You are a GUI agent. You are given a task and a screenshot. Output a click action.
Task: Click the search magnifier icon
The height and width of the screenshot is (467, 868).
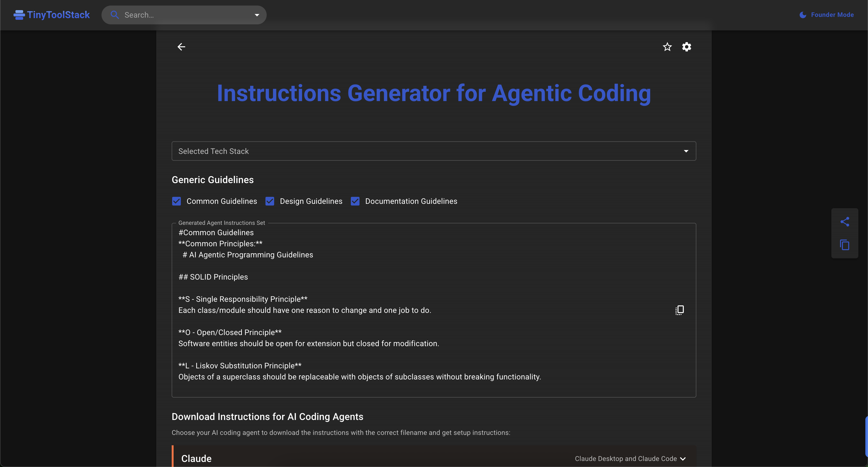tap(115, 15)
